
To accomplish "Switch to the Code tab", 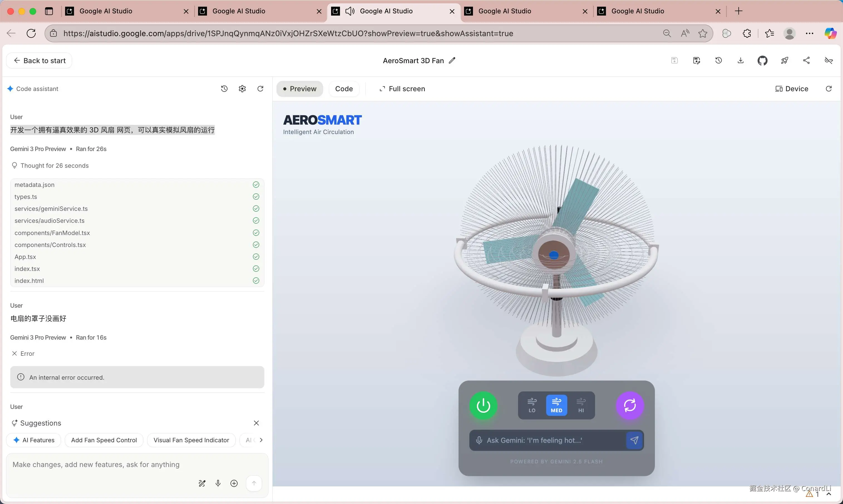I will [x=344, y=89].
